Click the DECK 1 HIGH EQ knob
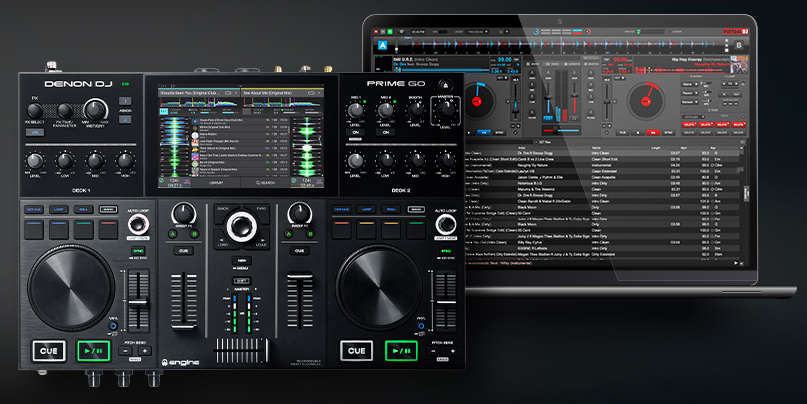 (126, 161)
